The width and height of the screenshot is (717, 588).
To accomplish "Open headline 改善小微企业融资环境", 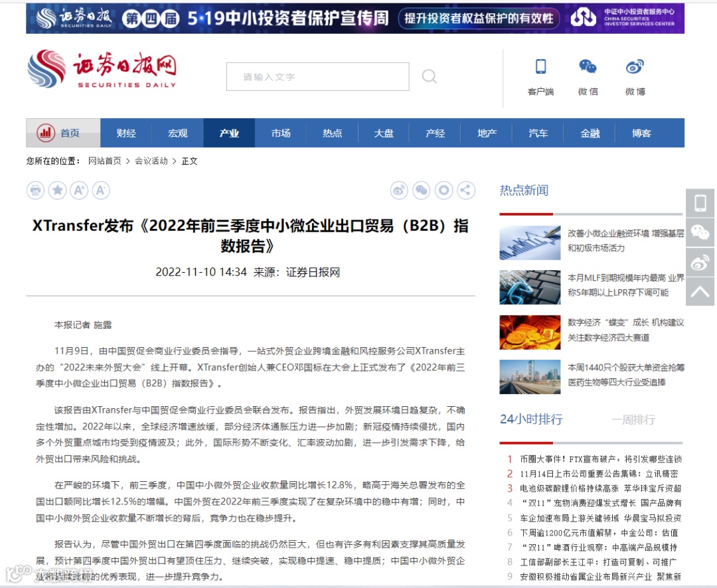I will pyautogui.click(x=625, y=240).
